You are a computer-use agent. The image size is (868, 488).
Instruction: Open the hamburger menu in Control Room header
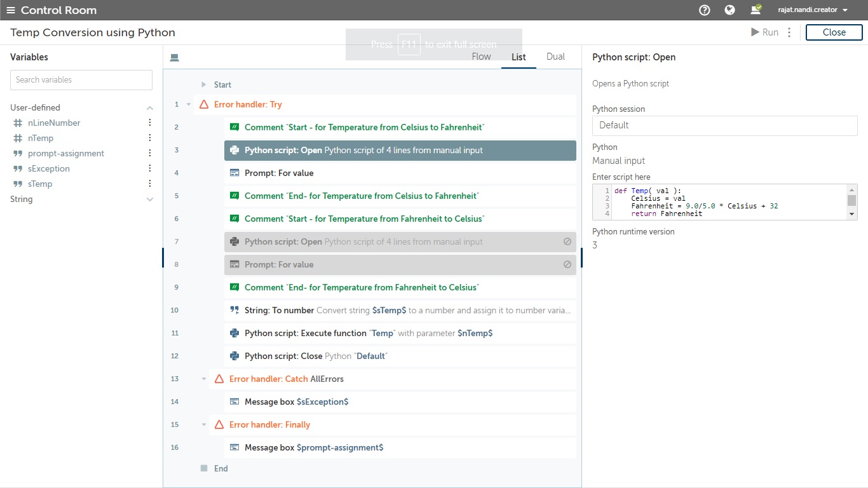point(11,10)
